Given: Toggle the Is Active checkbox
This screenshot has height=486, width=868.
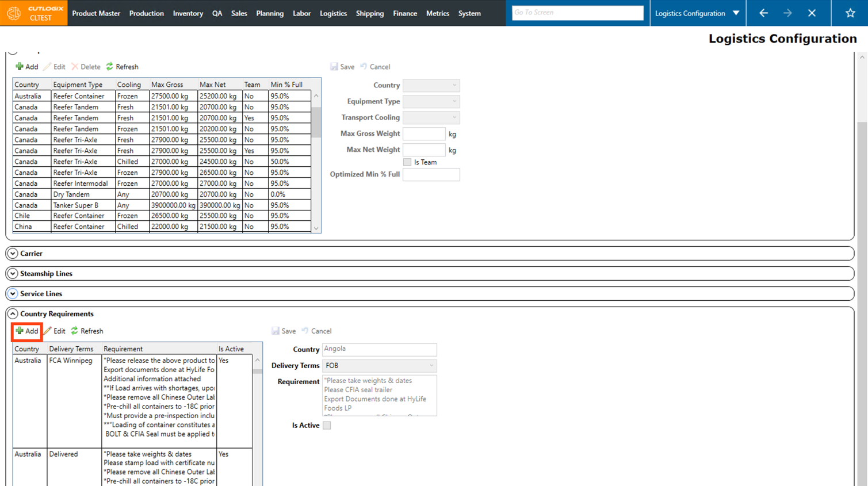Looking at the screenshot, I should tap(327, 425).
